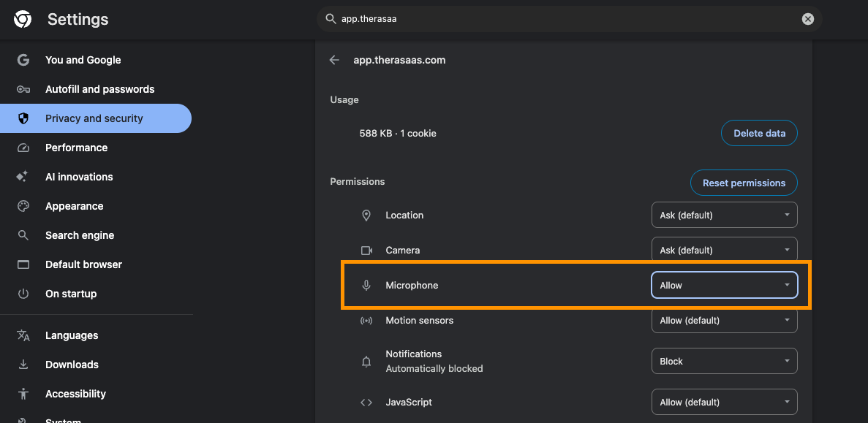
Task: Click the power icon for On startup
Action: (x=23, y=294)
